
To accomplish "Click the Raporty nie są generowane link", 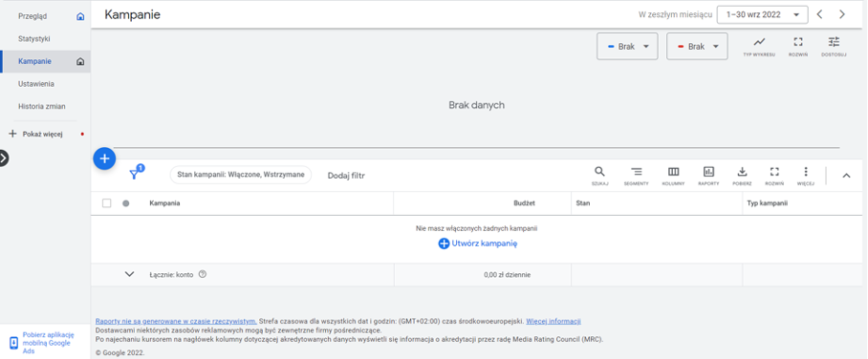I will (176, 321).
